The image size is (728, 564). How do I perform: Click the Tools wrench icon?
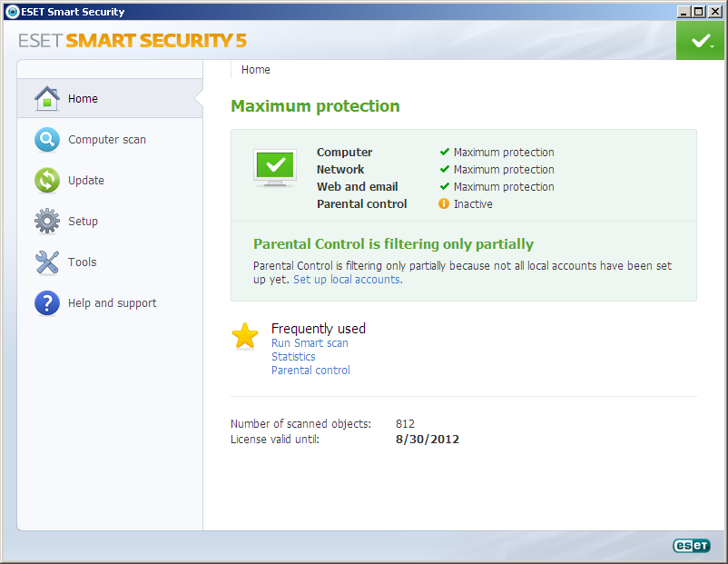coord(47,262)
